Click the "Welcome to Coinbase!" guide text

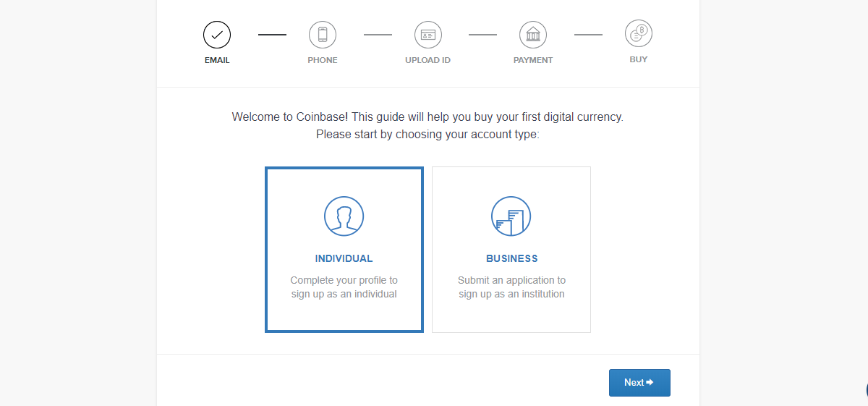point(427,117)
